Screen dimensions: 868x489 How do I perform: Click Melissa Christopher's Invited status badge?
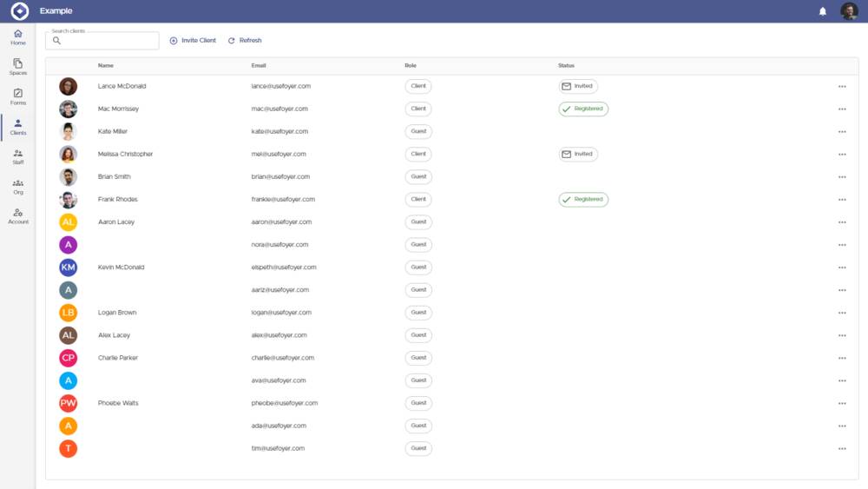pos(578,155)
